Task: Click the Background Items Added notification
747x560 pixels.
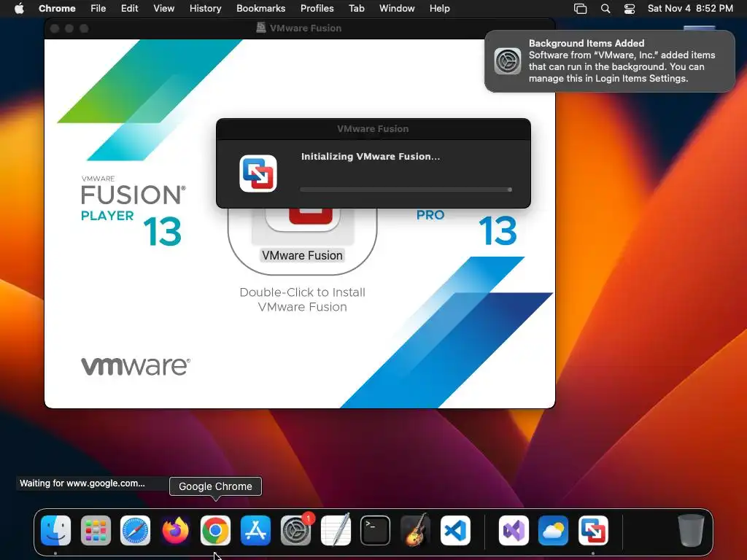Action: coord(610,61)
